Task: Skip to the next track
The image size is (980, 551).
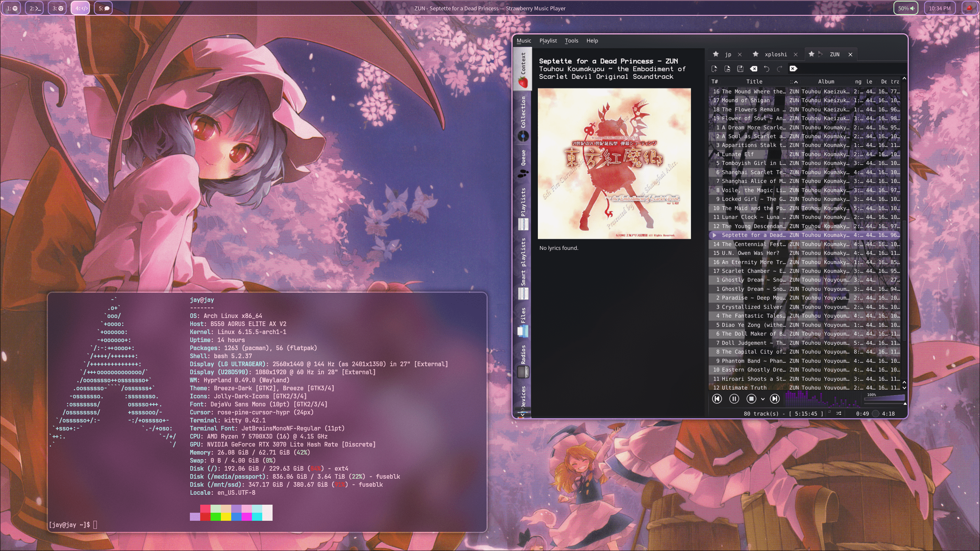Action: [x=774, y=399]
